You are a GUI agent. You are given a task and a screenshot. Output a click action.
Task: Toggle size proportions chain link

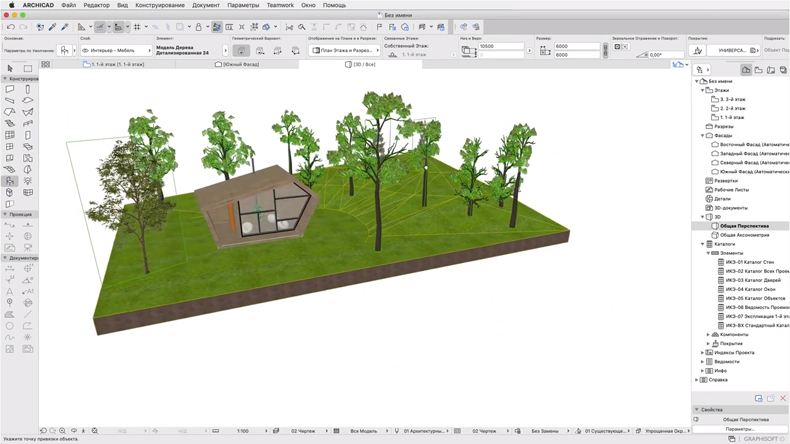[x=605, y=50]
